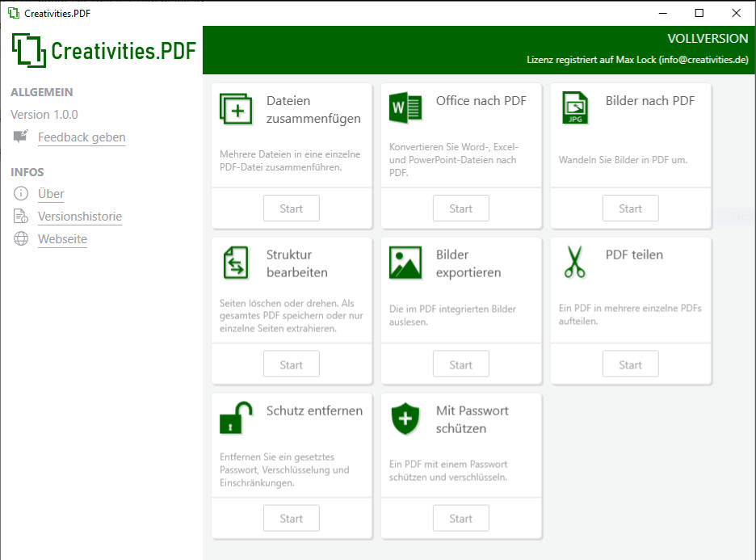The width and height of the screenshot is (756, 560).
Task: Click the Schutz entfernen title
Action: coord(314,411)
